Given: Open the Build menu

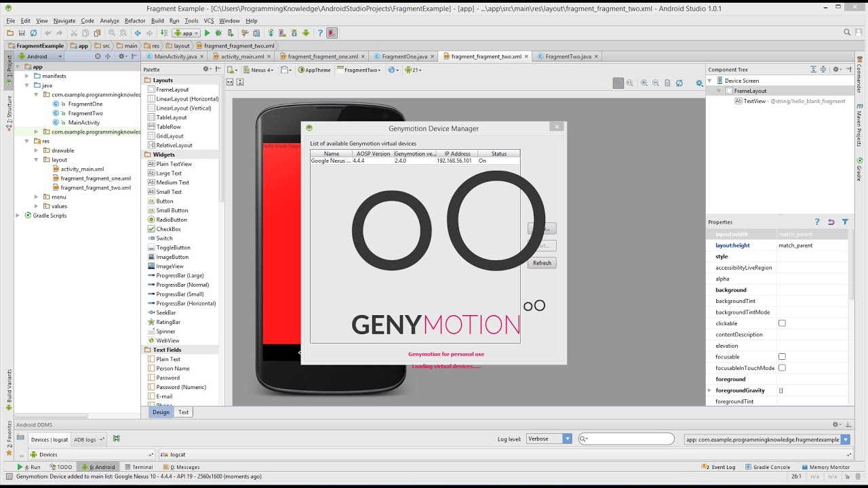Looking at the screenshot, I should (157, 21).
